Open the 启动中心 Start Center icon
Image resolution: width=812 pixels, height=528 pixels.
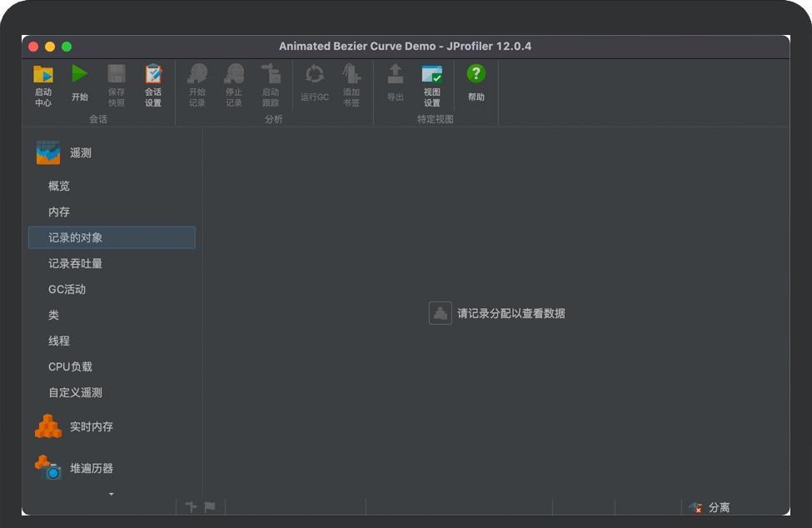[x=43, y=75]
